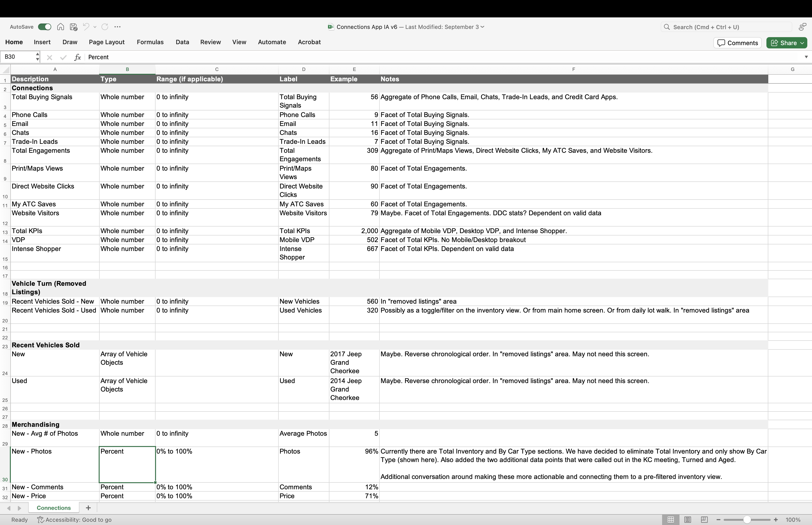Click the Comments button

point(737,43)
